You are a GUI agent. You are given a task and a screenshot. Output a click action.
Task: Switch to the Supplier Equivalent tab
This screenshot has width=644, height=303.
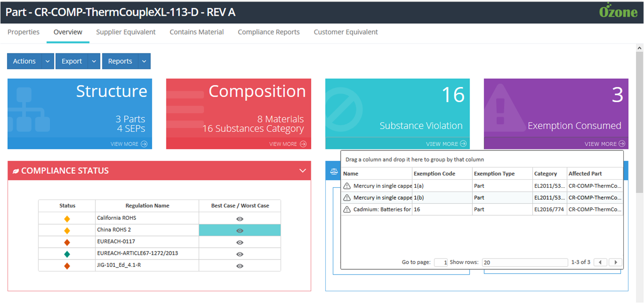pyautogui.click(x=126, y=32)
